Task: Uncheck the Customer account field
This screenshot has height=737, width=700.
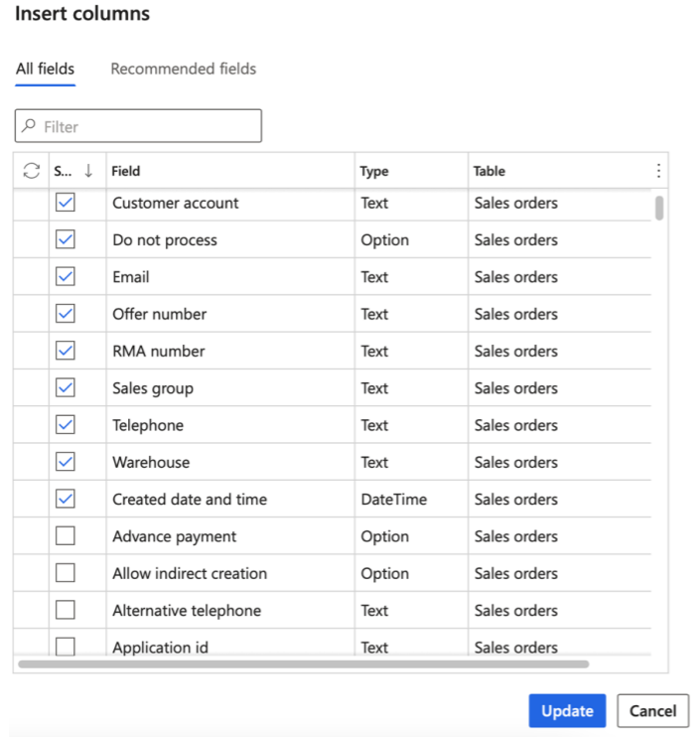Action: click(x=66, y=203)
